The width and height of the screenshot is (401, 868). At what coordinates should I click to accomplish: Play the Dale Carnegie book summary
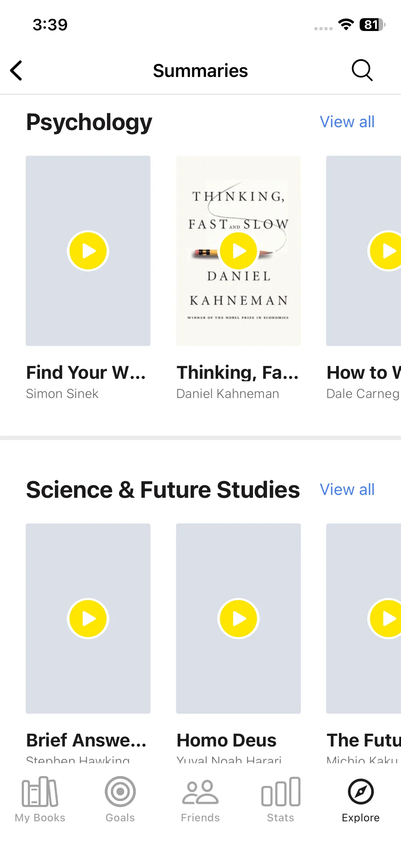[x=386, y=251]
